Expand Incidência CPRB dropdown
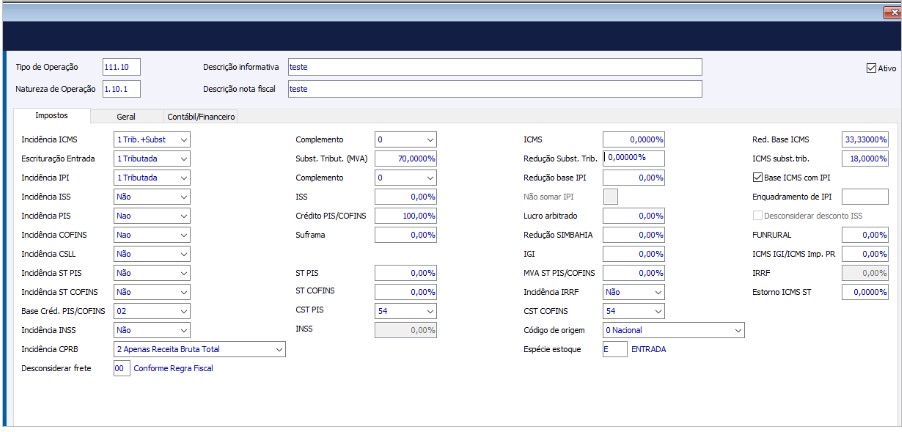 200,349
